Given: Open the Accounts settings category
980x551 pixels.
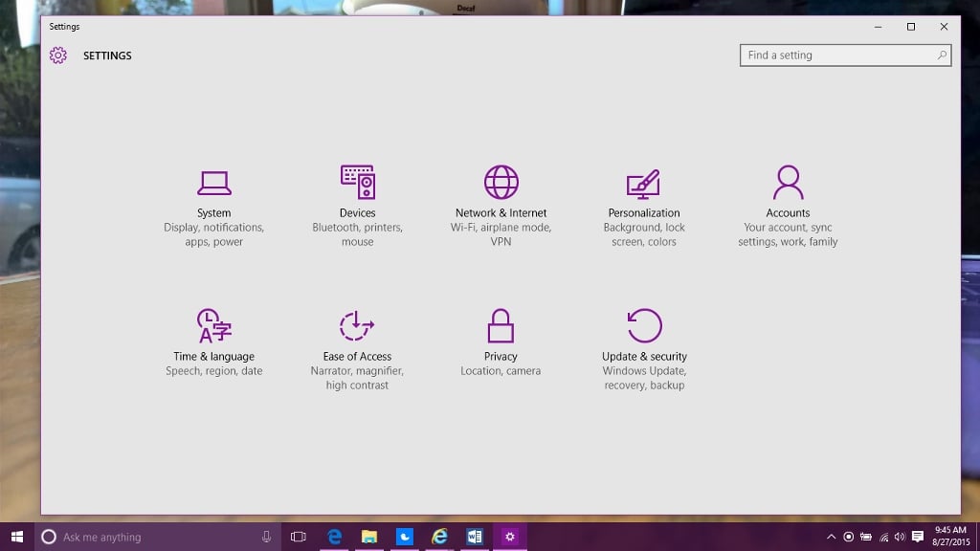Looking at the screenshot, I should (788, 207).
